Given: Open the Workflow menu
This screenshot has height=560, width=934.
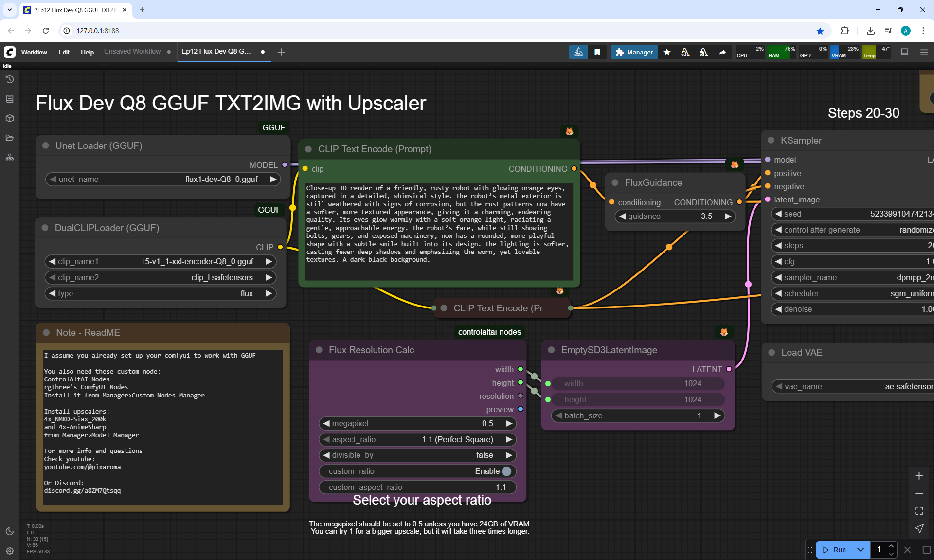Looking at the screenshot, I should [x=34, y=52].
